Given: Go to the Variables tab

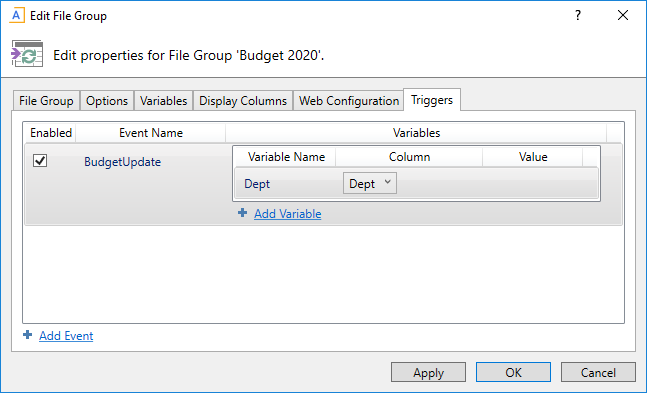Looking at the screenshot, I should [x=163, y=101].
